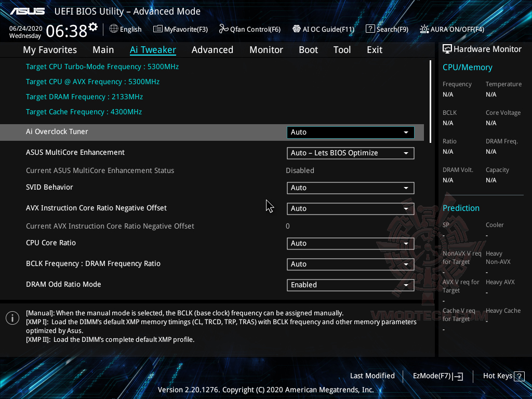The width and height of the screenshot is (532, 399).
Task: Adjust SVID Behavior from Auto
Action: [x=350, y=188]
